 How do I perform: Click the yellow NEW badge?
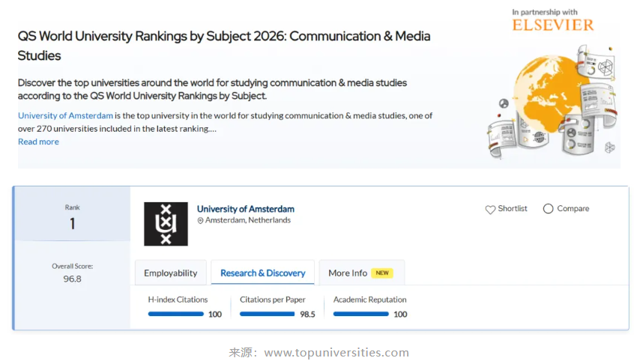pyautogui.click(x=382, y=273)
